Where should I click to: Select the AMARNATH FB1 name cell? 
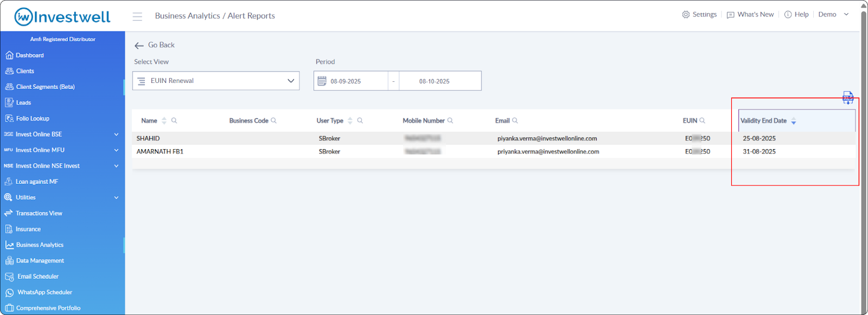[x=160, y=152]
